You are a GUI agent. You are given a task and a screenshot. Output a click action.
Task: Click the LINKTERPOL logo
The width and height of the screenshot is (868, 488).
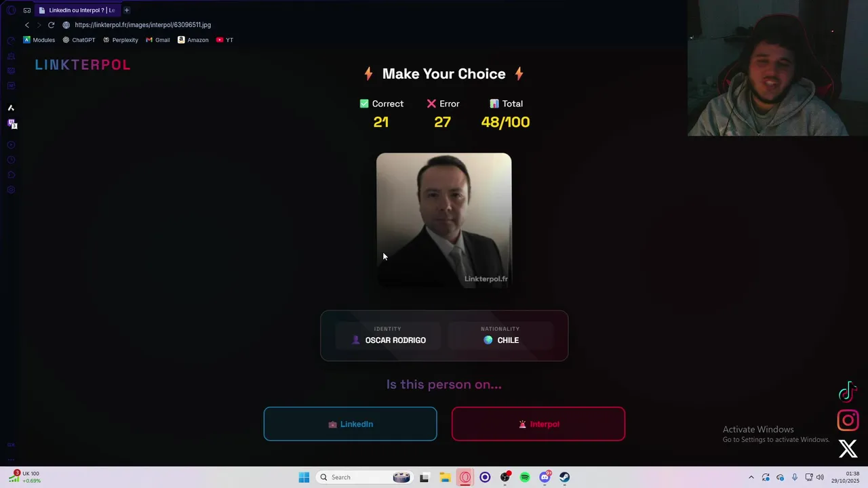pos(83,65)
